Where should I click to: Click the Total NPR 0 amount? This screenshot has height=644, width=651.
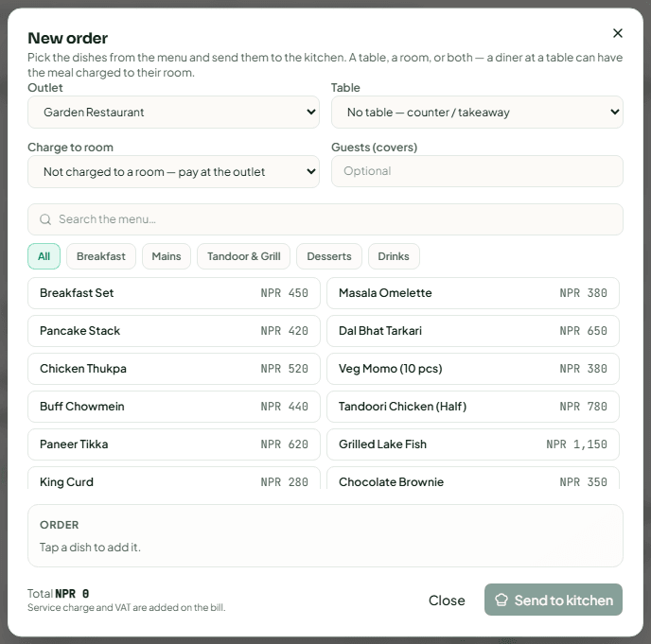pyautogui.click(x=58, y=594)
